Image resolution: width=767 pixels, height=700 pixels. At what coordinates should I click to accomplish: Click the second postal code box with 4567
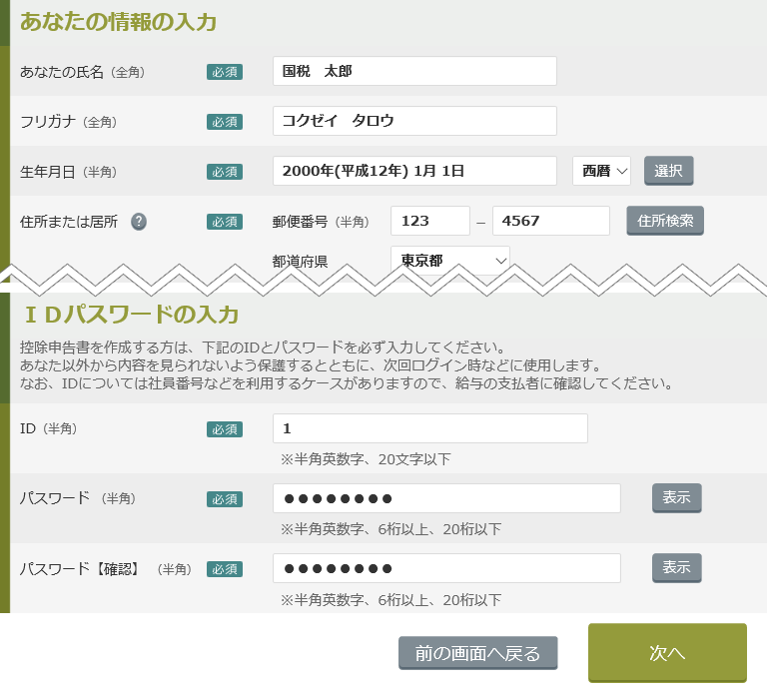(550, 221)
